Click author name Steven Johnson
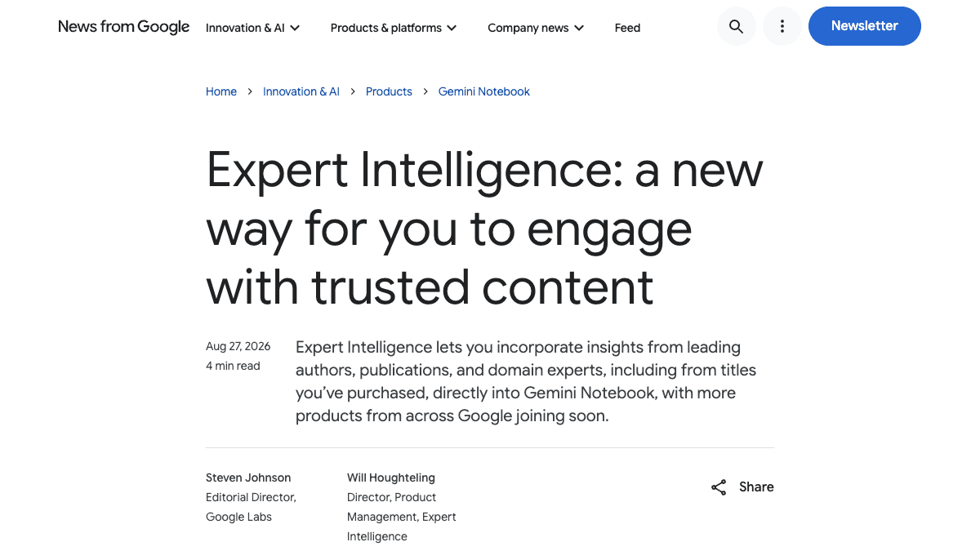The height and width of the screenshot is (551, 980). tap(248, 478)
